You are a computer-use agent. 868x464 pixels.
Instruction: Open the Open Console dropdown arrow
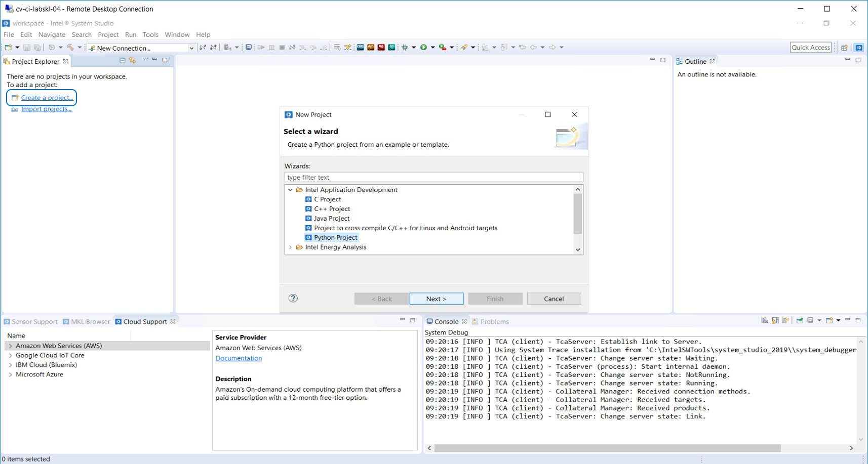pos(839,320)
